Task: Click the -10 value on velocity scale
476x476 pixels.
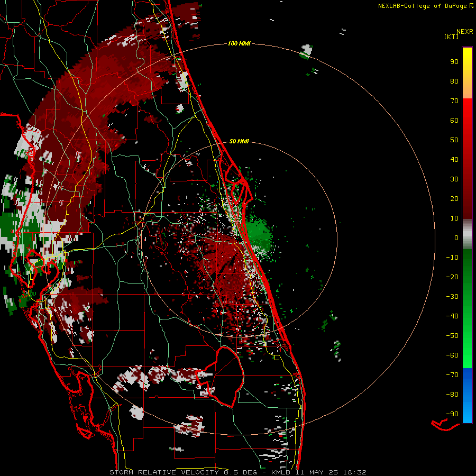Action: pos(452,258)
